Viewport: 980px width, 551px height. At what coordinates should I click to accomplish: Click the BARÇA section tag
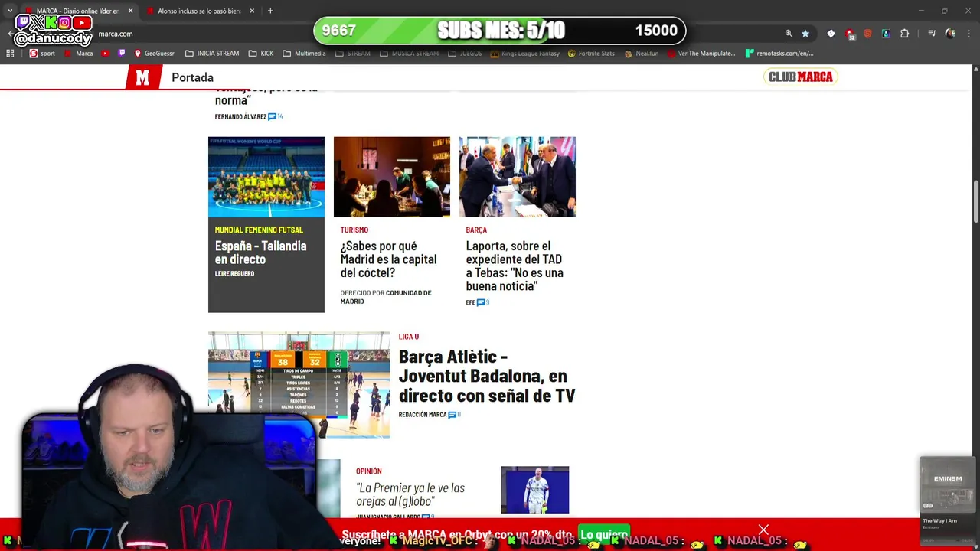(x=476, y=230)
